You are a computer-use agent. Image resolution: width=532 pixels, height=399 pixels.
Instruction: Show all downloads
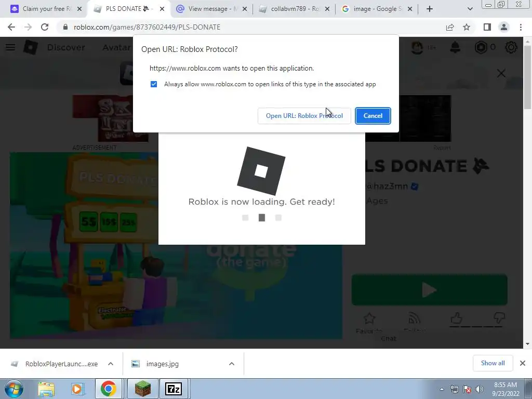click(x=493, y=363)
